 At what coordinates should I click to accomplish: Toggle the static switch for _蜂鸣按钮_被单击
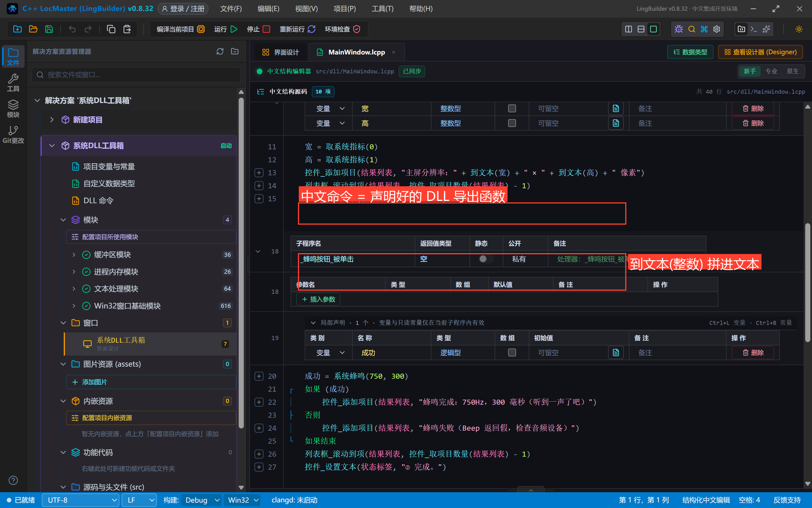[486, 259]
